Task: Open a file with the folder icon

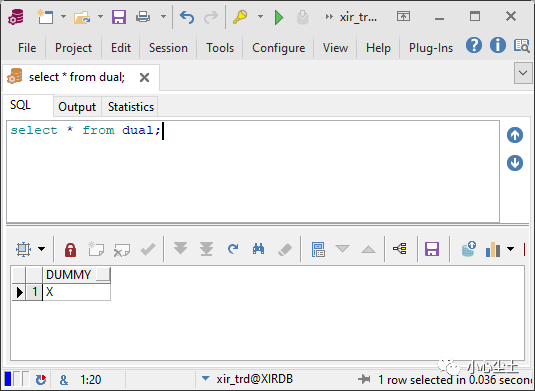Action: [82, 17]
